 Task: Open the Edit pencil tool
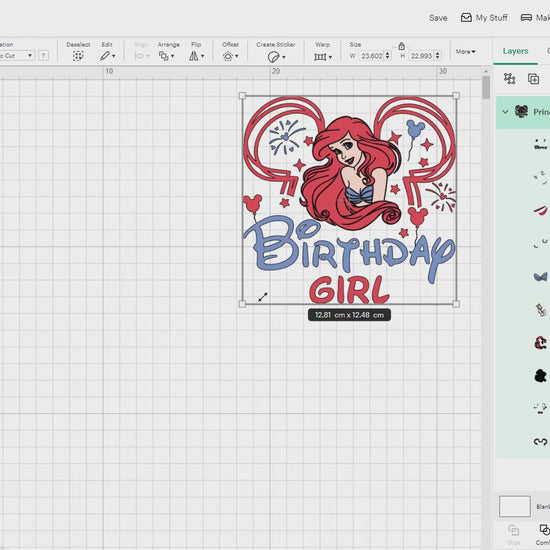point(105,56)
